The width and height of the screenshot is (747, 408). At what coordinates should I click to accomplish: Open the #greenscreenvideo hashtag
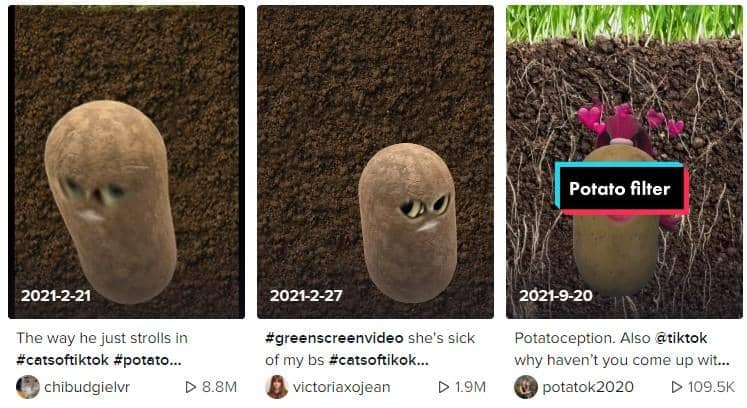(x=334, y=338)
